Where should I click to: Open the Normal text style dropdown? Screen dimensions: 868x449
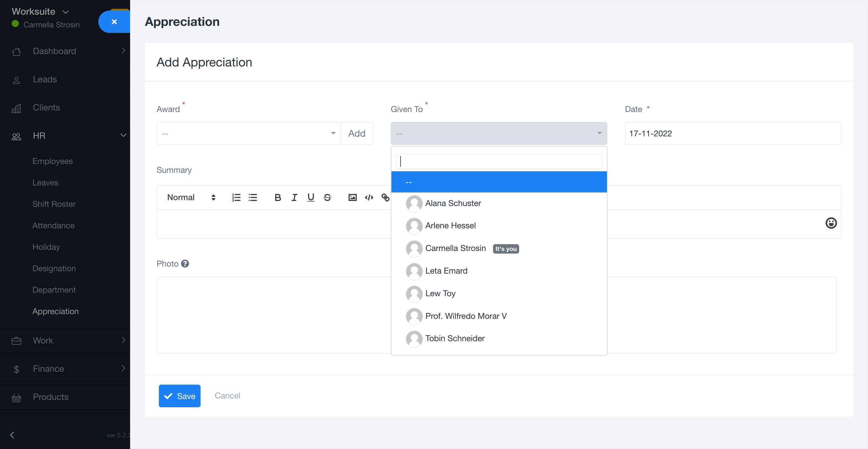point(191,197)
